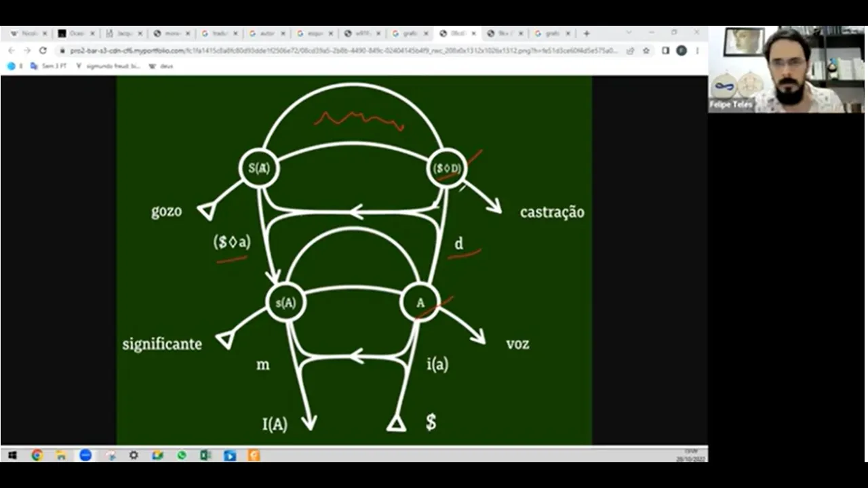The height and width of the screenshot is (488, 868).
Task: Open Settings gear on the taskbar
Action: point(134,455)
